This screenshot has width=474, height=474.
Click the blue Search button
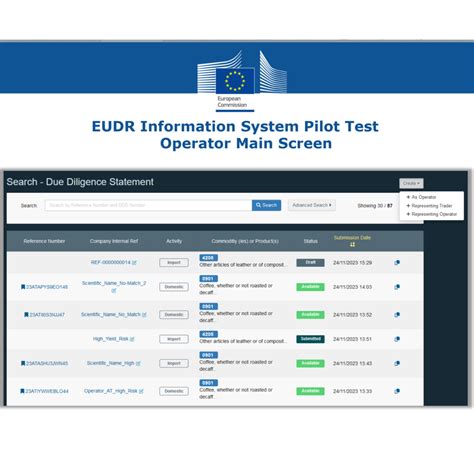point(266,205)
